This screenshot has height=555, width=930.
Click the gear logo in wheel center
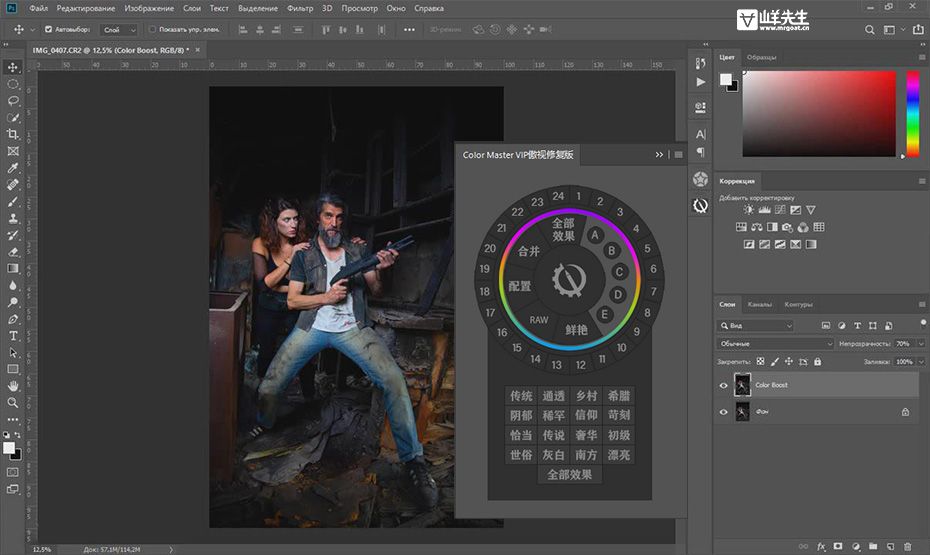pos(569,279)
